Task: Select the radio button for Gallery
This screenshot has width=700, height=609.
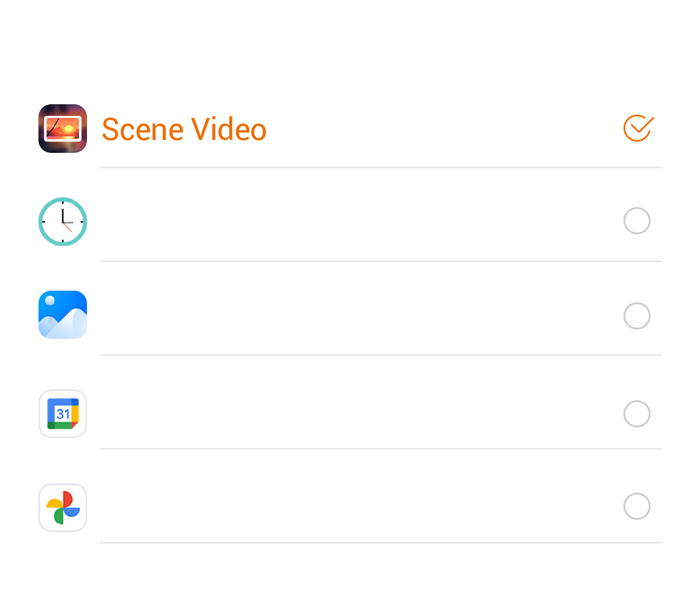Action: (x=636, y=316)
